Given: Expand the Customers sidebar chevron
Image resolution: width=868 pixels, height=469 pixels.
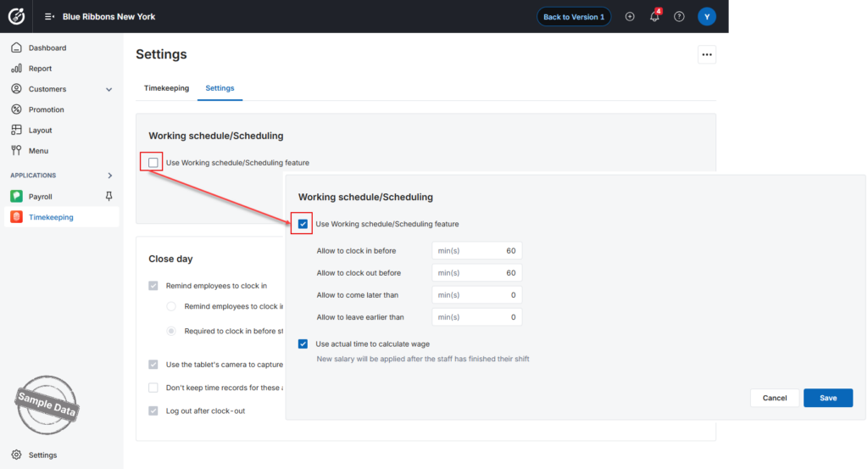Looking at the screenshot, I should point(109,89).
